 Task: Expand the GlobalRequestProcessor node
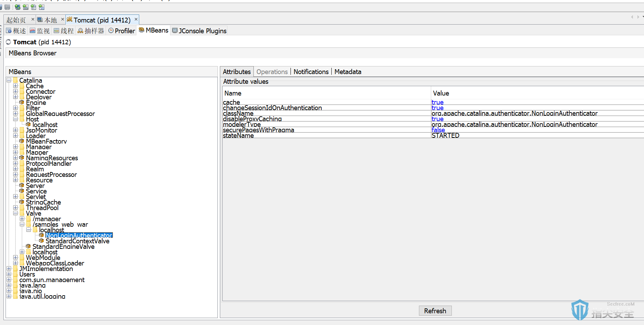pyautogui.click(x=16, y=114)
